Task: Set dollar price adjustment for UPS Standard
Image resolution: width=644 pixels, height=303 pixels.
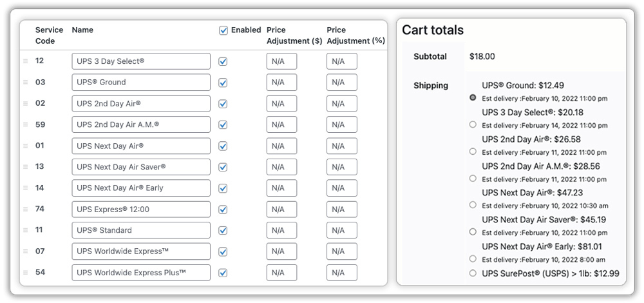Action: [x=282, y=230]
